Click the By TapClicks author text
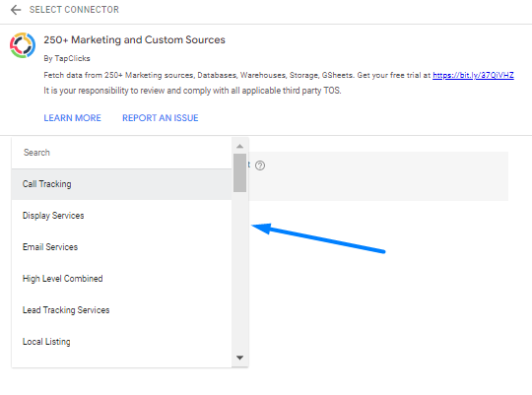This screenshot has width=532, height=395. point(67,59)
